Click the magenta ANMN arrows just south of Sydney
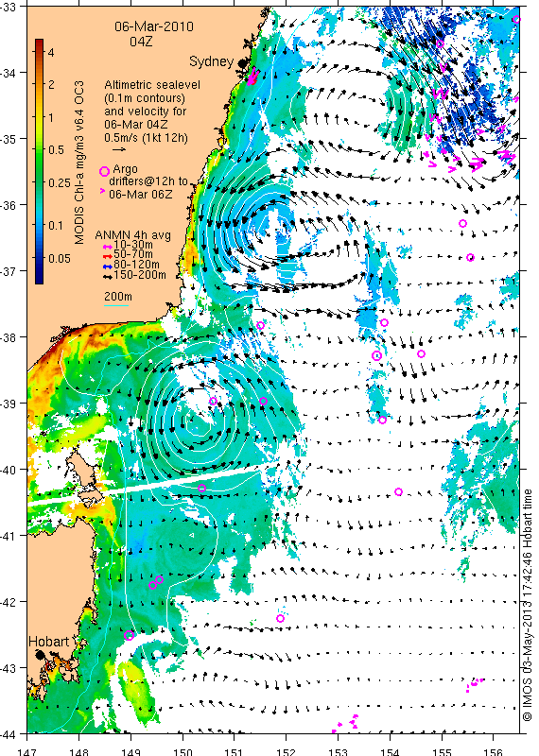The image size is (539, 756). (252, 77)
